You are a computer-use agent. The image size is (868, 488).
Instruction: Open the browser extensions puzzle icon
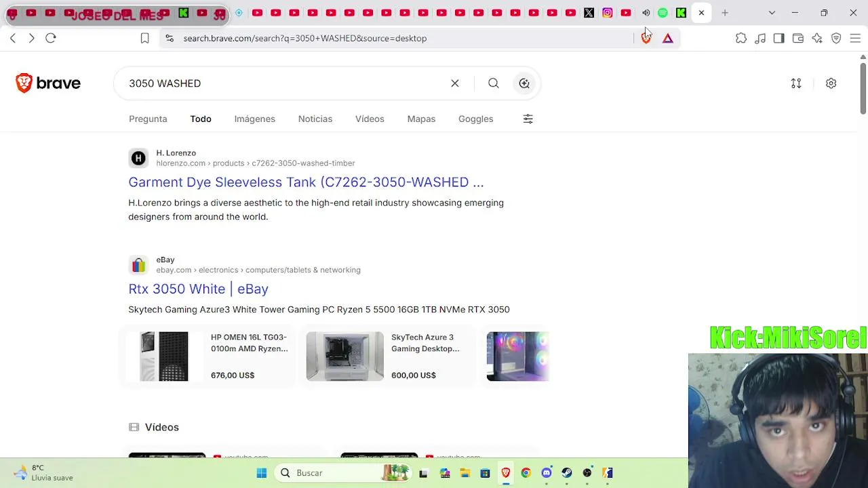click(741, 39)
